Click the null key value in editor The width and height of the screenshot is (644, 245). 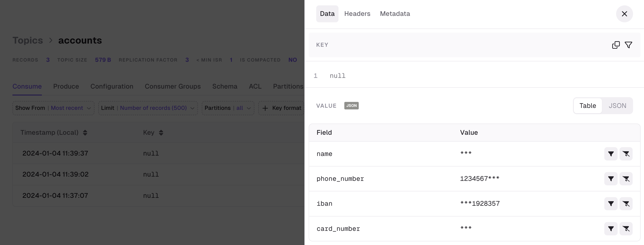[x=337, y=76]
